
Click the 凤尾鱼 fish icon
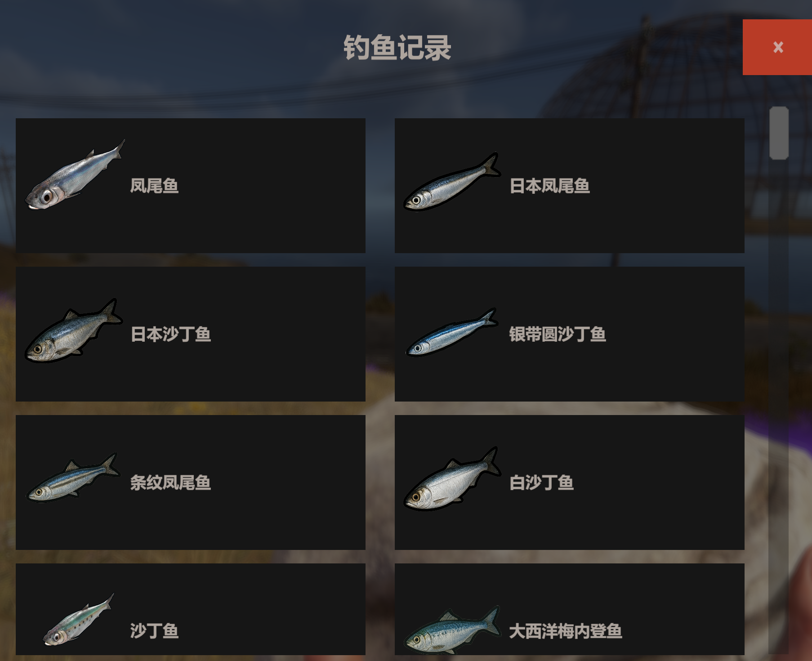[75, 174]
